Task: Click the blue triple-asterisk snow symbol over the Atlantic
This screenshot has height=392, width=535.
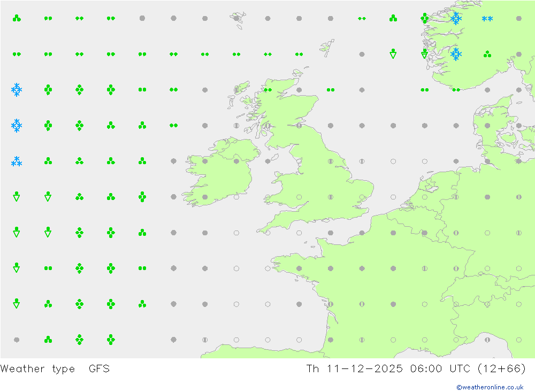Action: [17, 162]
